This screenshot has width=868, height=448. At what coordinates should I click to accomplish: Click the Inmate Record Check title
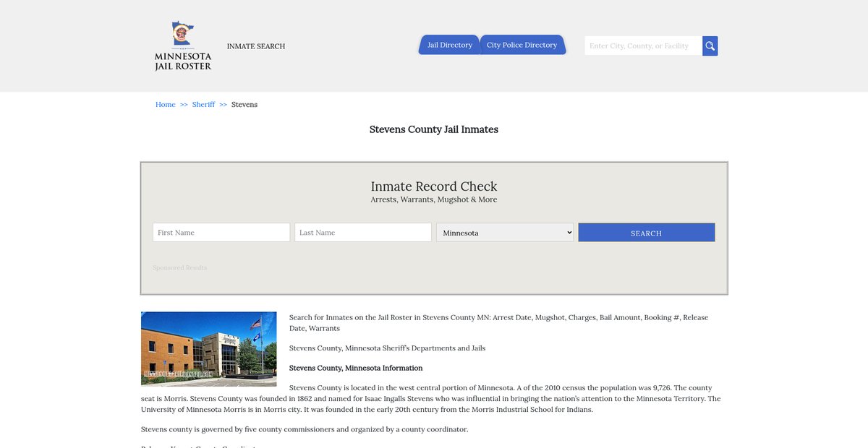(x=434, y=186)
